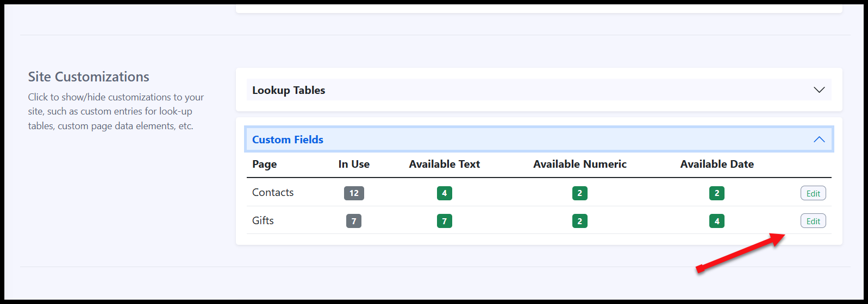The width and height of the screenshot is (868, 304).
Task: Click the Contacts In Use badge 12
Action: coord(354,193)
